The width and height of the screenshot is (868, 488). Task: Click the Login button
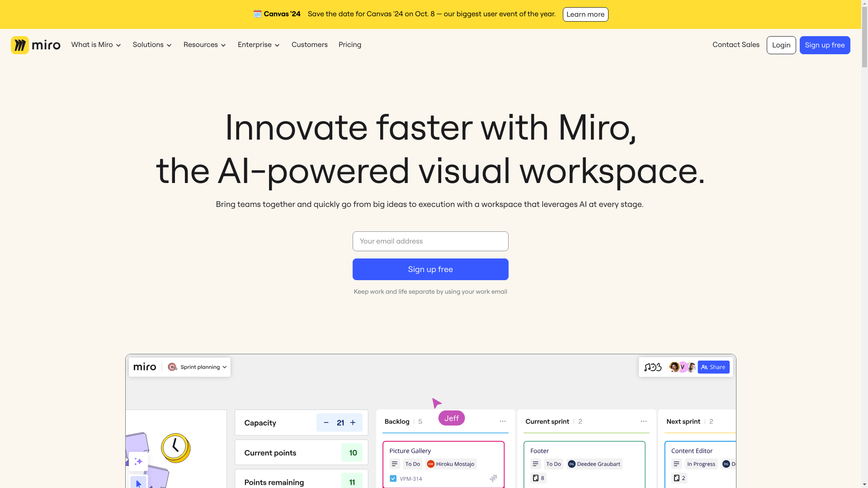click(x=781, y=45)
